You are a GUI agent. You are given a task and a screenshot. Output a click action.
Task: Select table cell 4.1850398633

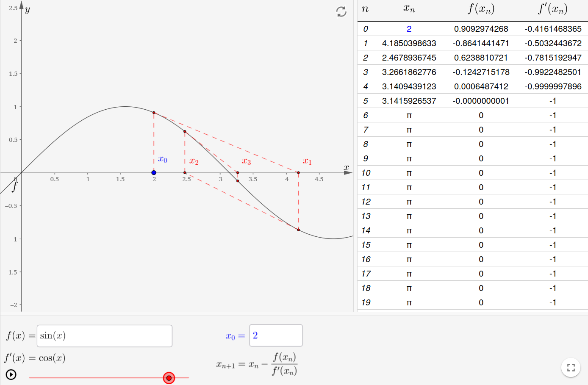409,43
